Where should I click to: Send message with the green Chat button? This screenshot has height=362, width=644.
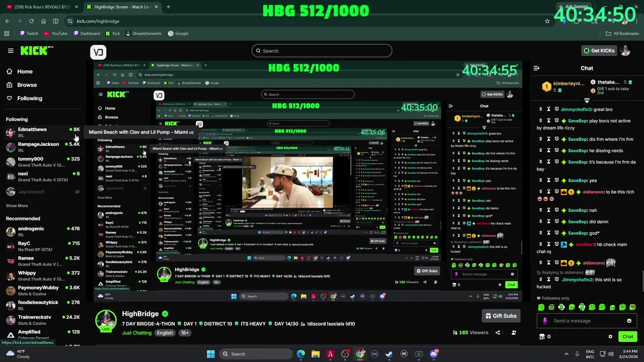click(628, 337)
